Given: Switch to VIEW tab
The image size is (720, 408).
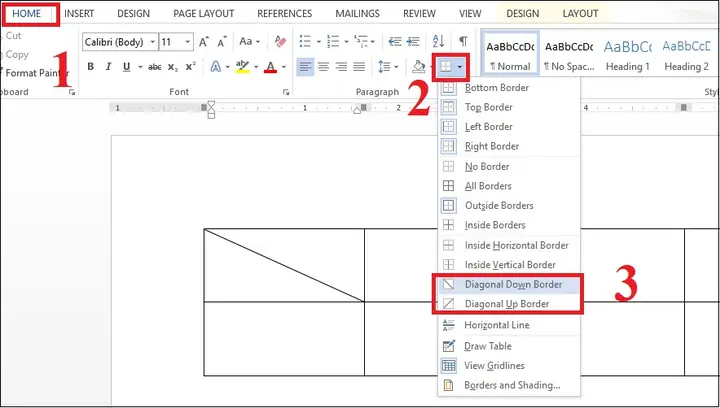Looking at the screenshot, I should point(470,14).
